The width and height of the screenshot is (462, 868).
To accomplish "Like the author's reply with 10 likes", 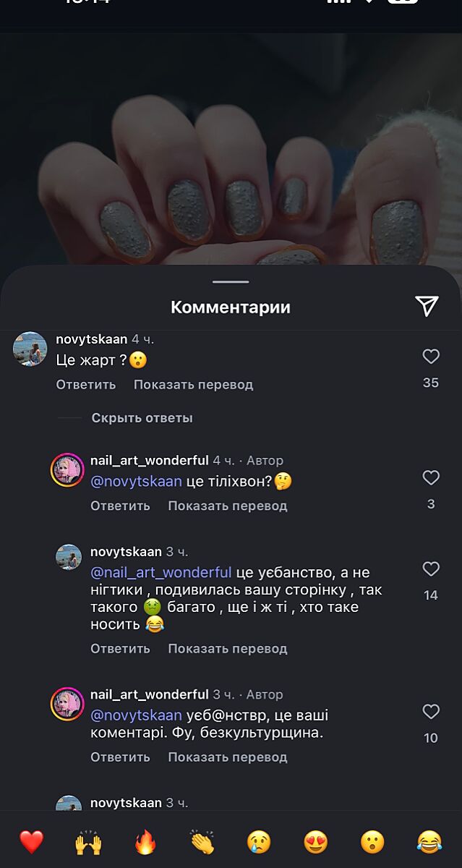I will point(431,712).
